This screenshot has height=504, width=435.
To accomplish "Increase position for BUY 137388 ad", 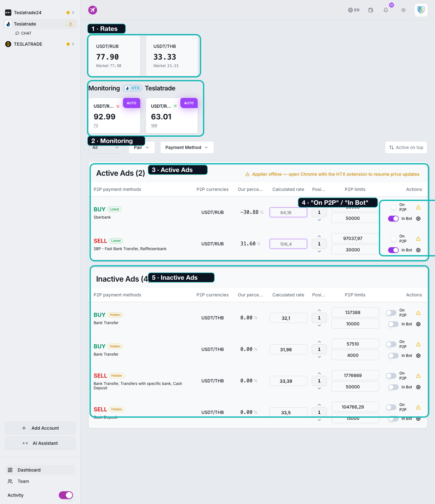I will pyautogui.click(x=319, y=310).
